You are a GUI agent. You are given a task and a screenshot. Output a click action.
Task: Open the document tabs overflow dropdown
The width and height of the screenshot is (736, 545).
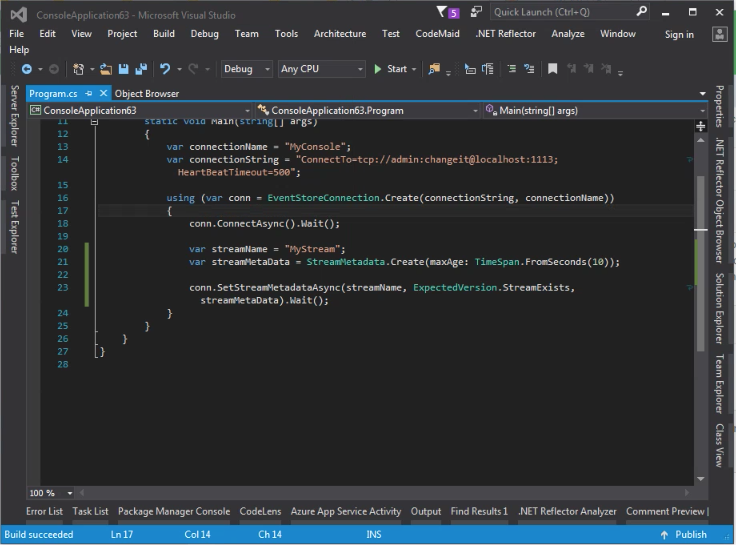pyautogui.click(x=702, y=94)
